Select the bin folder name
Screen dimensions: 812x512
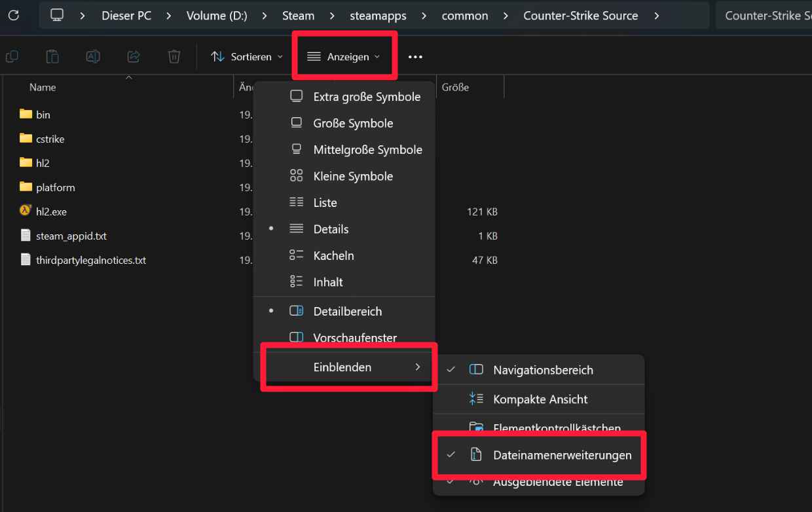tap(43, 115)
